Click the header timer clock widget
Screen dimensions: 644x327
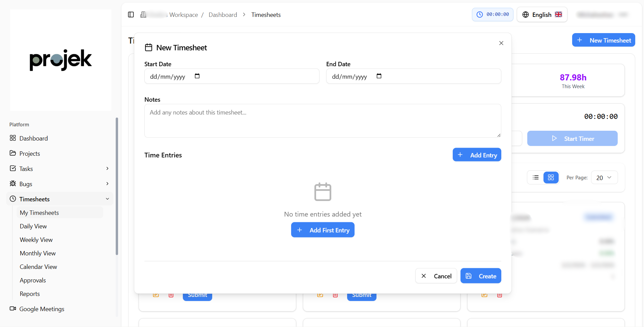pos(493,15)
